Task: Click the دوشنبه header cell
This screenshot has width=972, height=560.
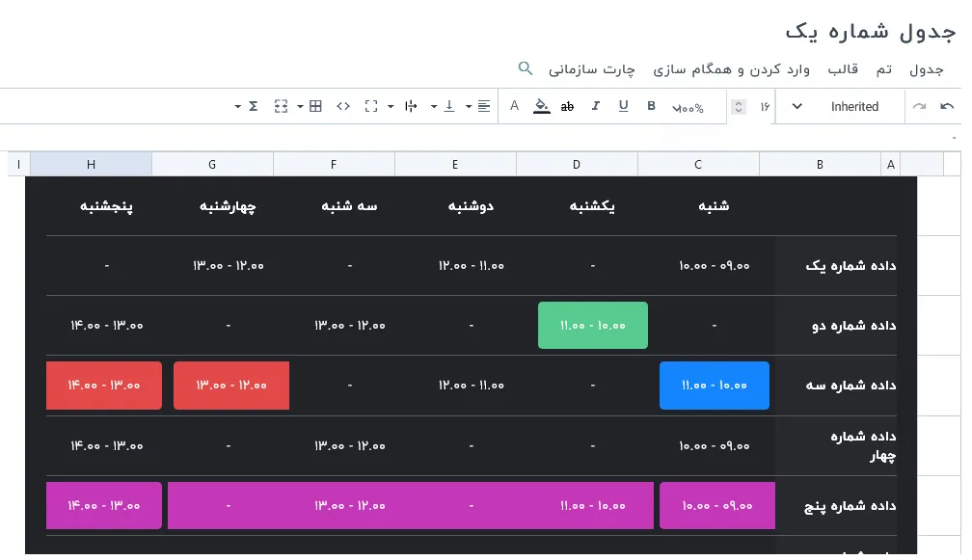Action: click(x=471, y=205)
